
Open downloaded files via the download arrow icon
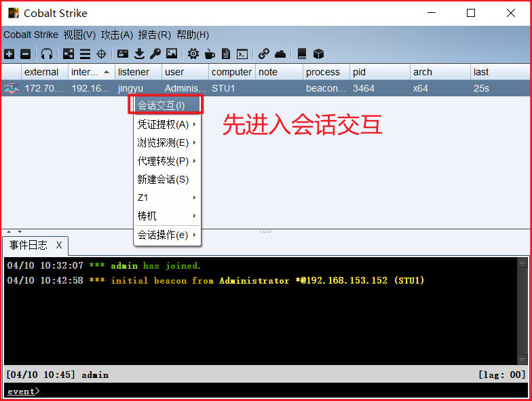point(139,54)
